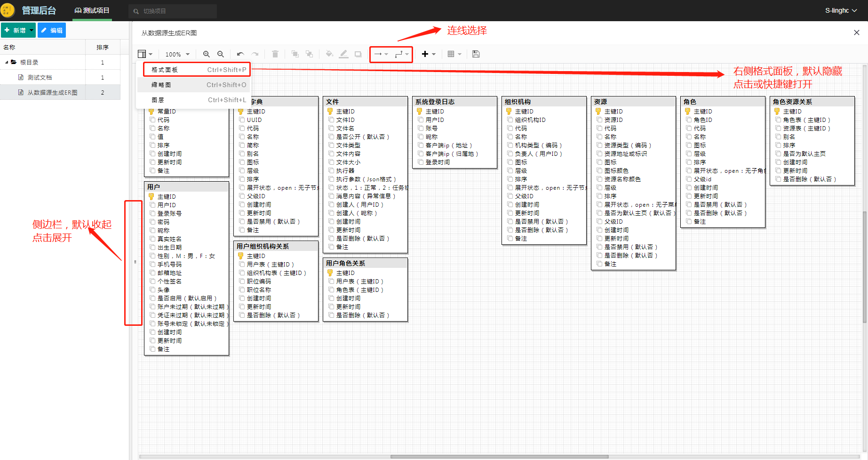Viewport: 868px width, 460px height.
Task: Click the 编辑 button
Action: (52, 30)
